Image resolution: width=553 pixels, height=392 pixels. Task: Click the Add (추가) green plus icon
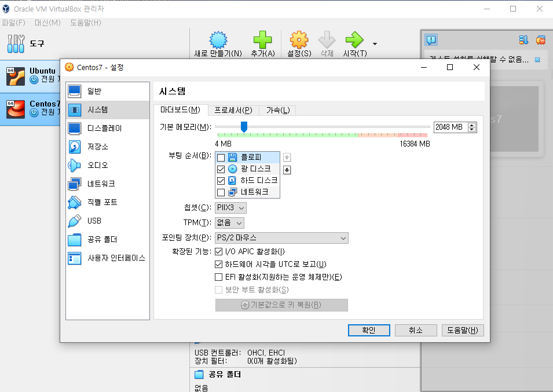pyautogui.click(x=262, y=39)
